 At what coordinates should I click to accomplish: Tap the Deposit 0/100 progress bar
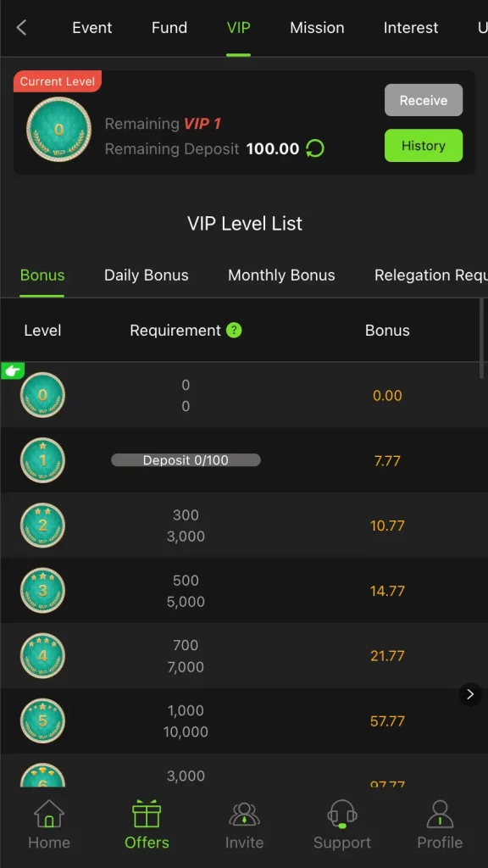(x=185, y=459)
